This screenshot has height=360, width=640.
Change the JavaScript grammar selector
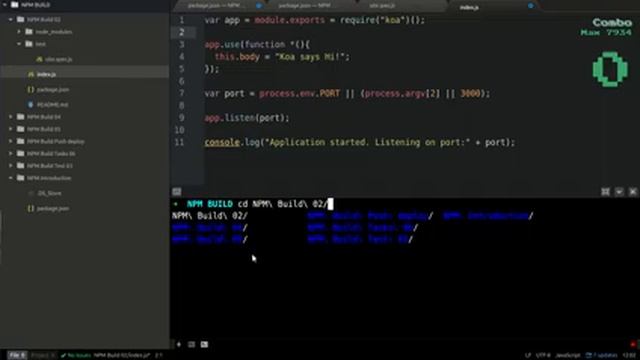point(567,355)
